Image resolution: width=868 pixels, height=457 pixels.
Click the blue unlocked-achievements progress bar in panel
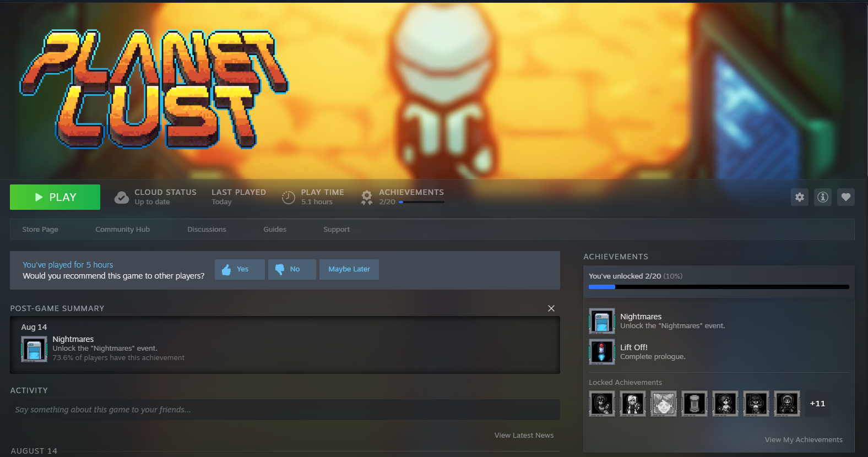pyautogui.click(x=719, y=287)
